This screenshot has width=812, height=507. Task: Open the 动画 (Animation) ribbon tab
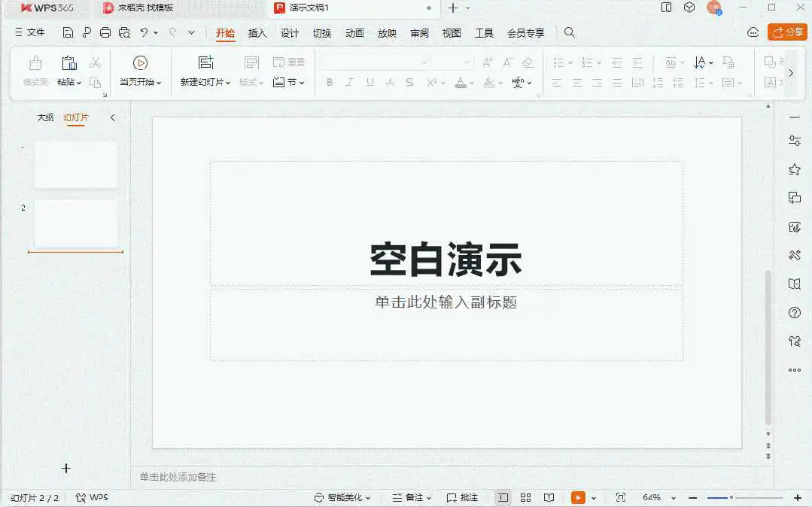(354, 33)
